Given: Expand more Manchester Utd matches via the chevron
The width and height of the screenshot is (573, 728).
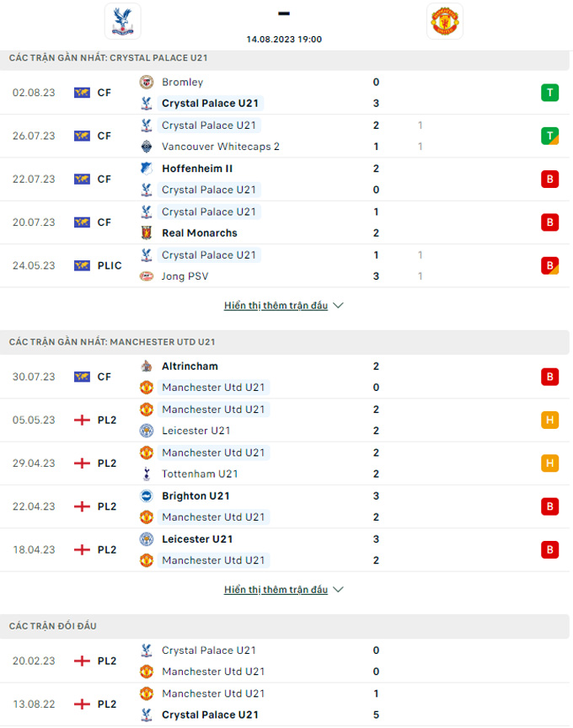Looking at the screenshot, I should (x=338, y=589).
